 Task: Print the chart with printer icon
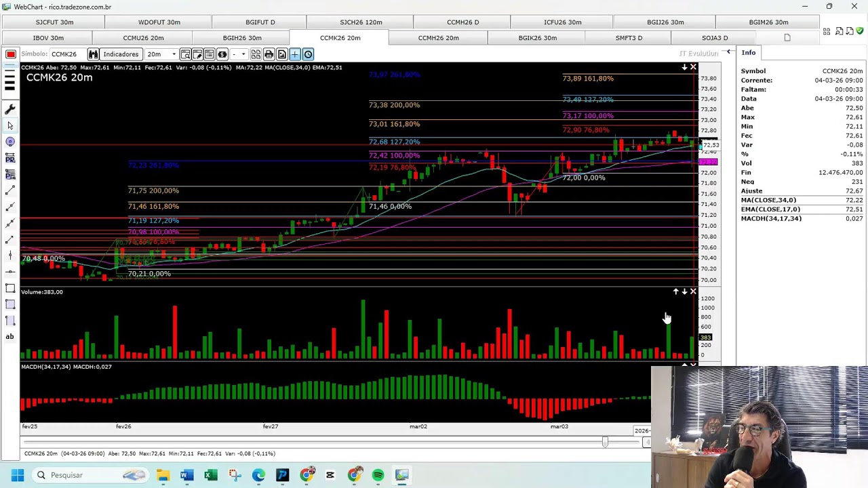[269, 54]
